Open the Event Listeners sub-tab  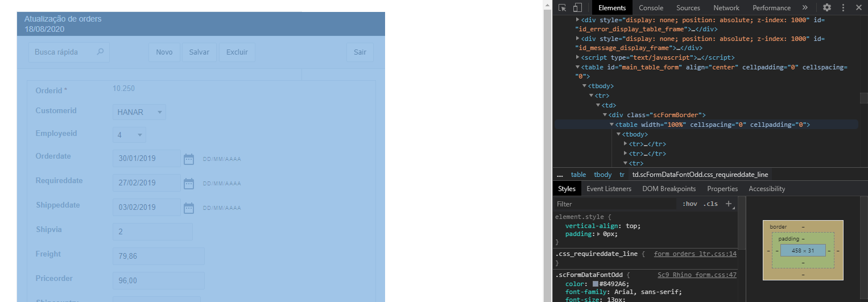(x=609, y=189)
